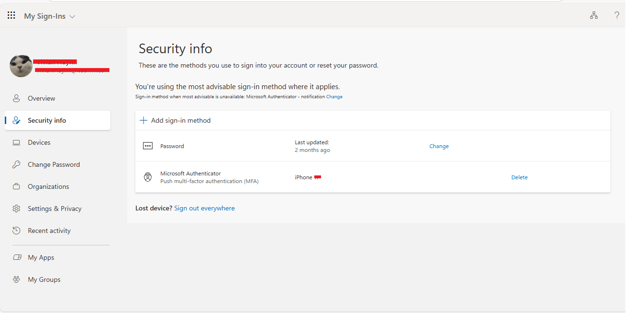The image size is (644, 313).
Task: Open the Microsoft app launcher waffle icon
Action: point(11,15)
